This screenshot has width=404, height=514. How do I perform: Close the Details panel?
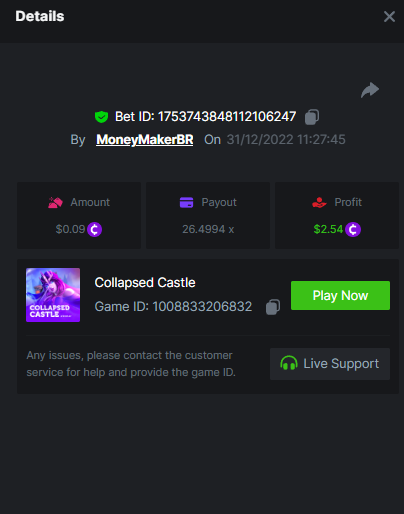(x=389, y=16)
